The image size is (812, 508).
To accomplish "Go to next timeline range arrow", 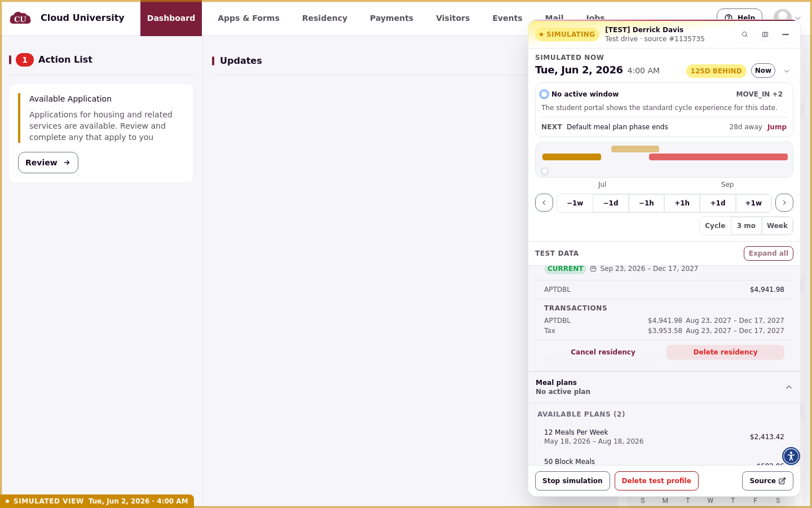I will click(784, 203).
